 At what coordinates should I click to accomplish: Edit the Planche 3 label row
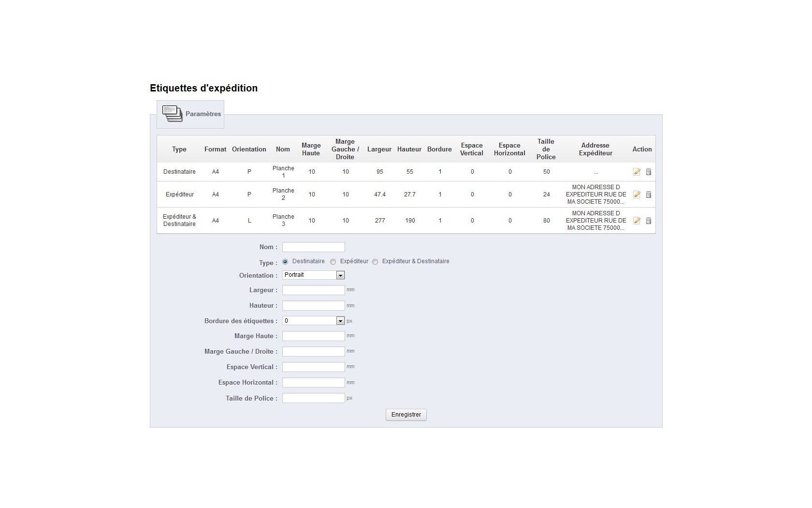pyautogui.click(x=637, y=221)
